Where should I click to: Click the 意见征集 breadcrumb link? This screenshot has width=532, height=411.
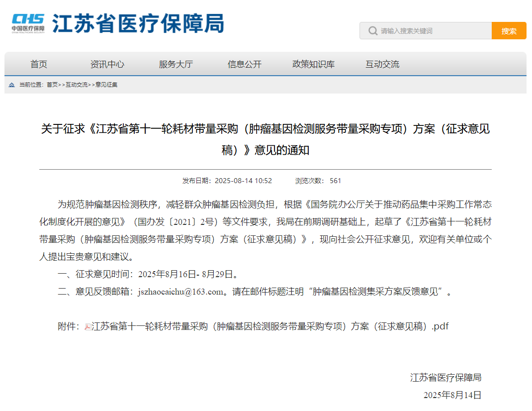[106, 85]
